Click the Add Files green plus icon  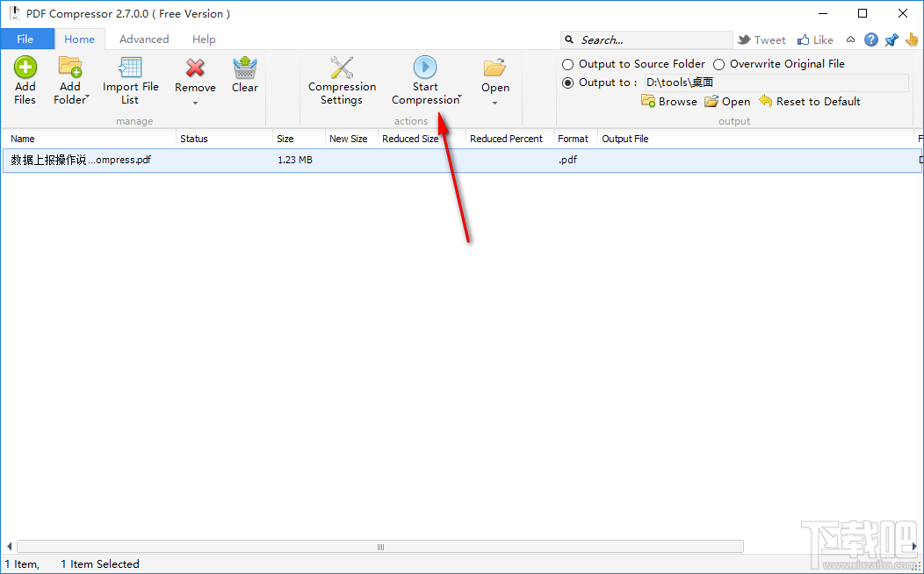point(25,67)
